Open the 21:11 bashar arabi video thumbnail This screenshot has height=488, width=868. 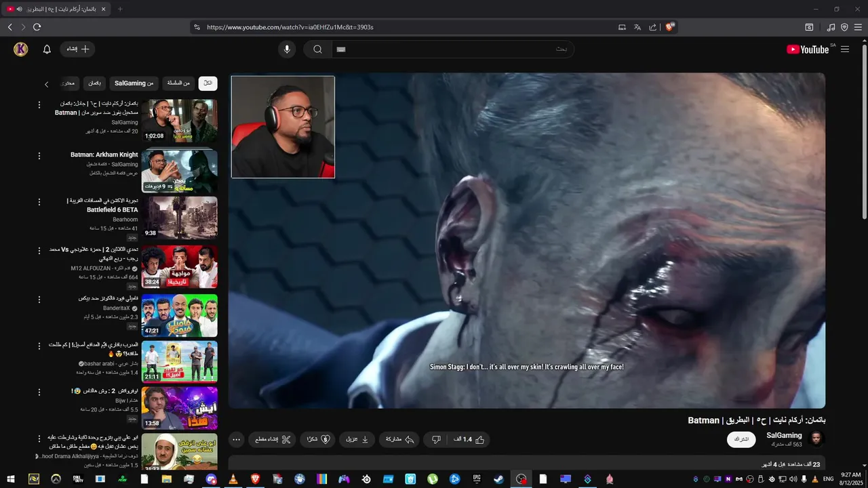click(180, 362)
